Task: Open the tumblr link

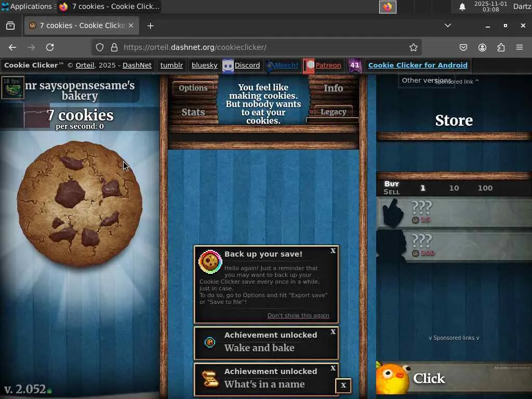Action: 171,65
